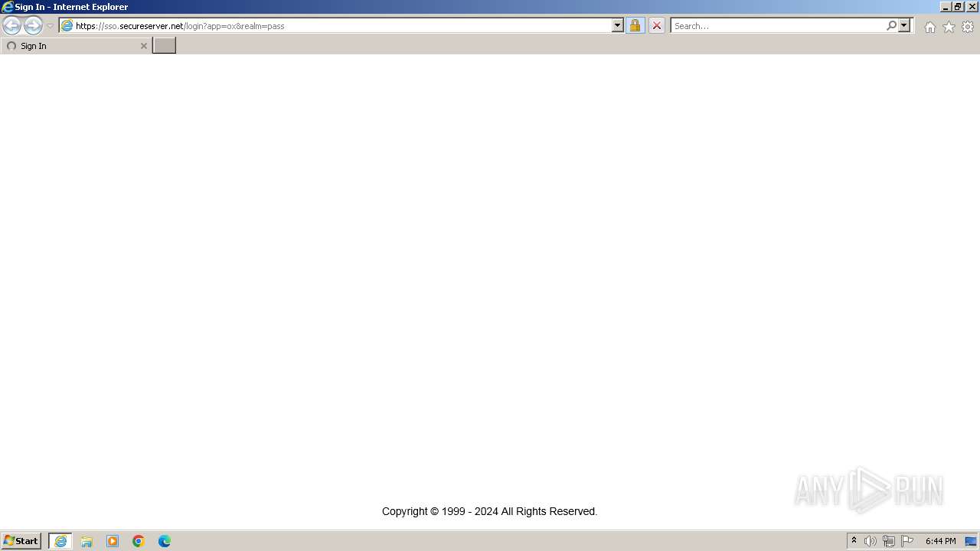
Task: Open a new tab
Action: coord(165,46)
